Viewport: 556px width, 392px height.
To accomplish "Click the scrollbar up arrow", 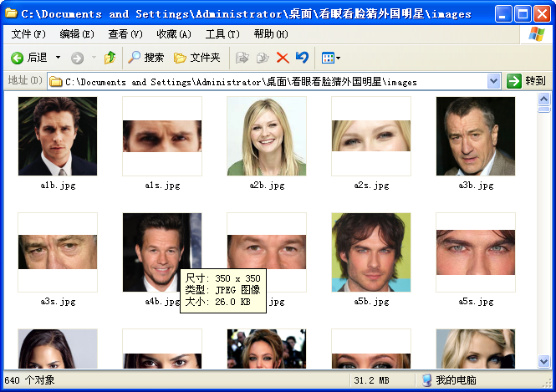I will [x=543, y=99].
